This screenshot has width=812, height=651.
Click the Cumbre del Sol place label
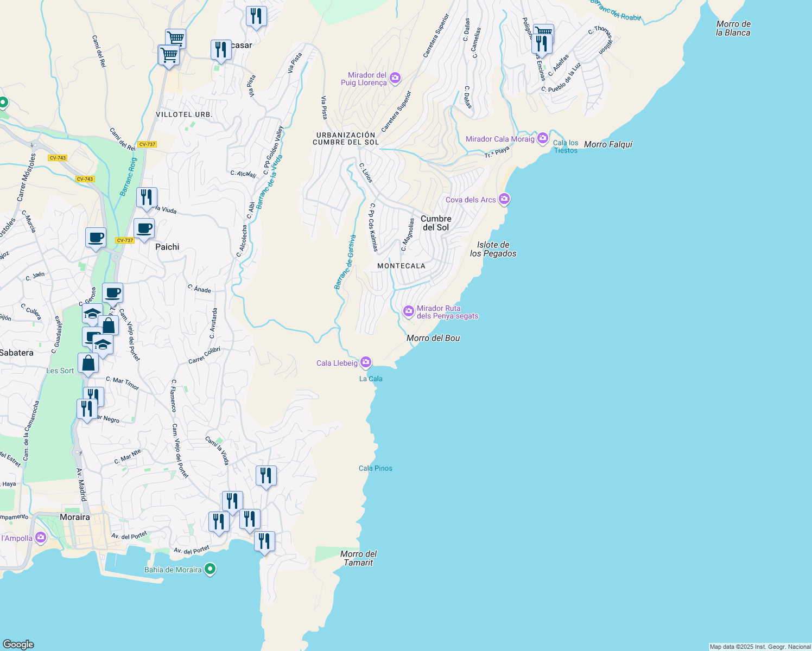[x=436, y=223]
